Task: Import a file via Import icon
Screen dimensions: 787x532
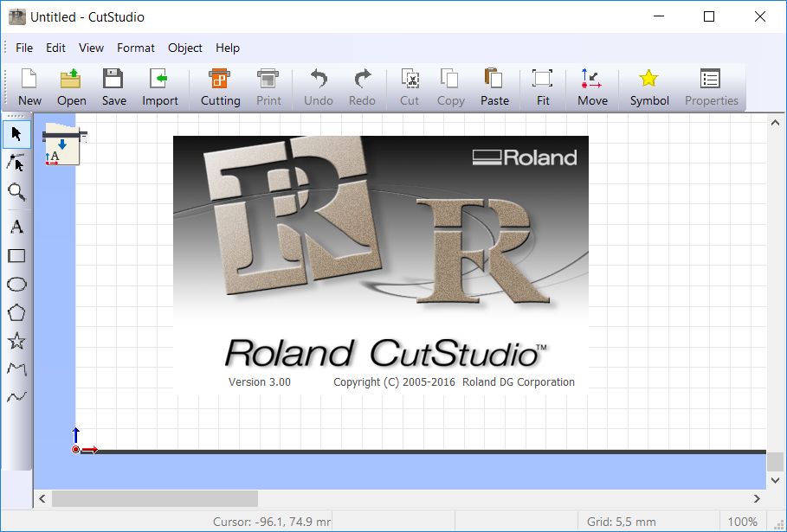Action: click(159, 87)
